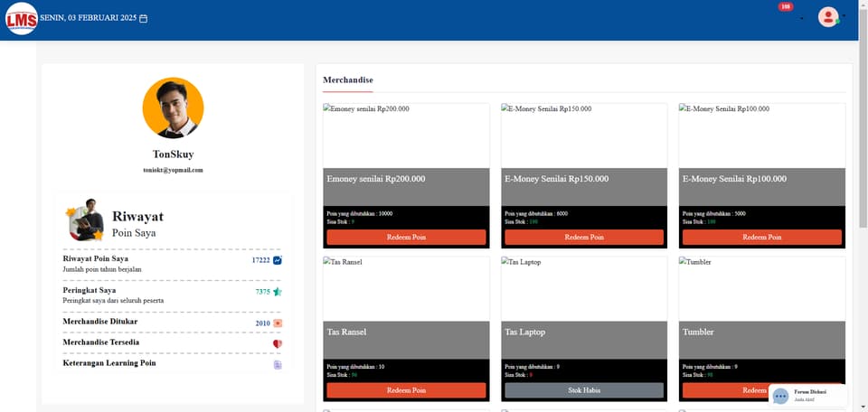Click the TonSkuy profile photo
Image resolution: width=868 pixels, height=412 pixels.
tap(173, 108)
